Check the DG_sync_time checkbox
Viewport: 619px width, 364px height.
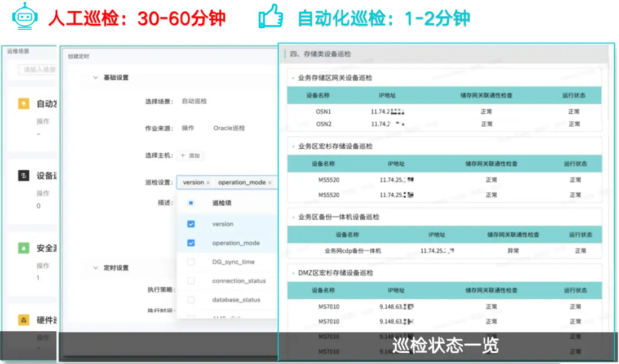(191, 262)
